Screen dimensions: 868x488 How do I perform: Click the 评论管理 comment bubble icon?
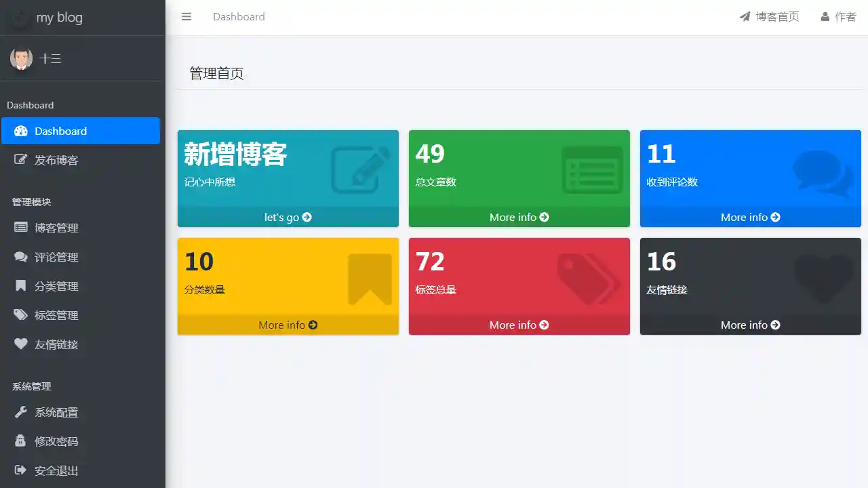point(20,257)
